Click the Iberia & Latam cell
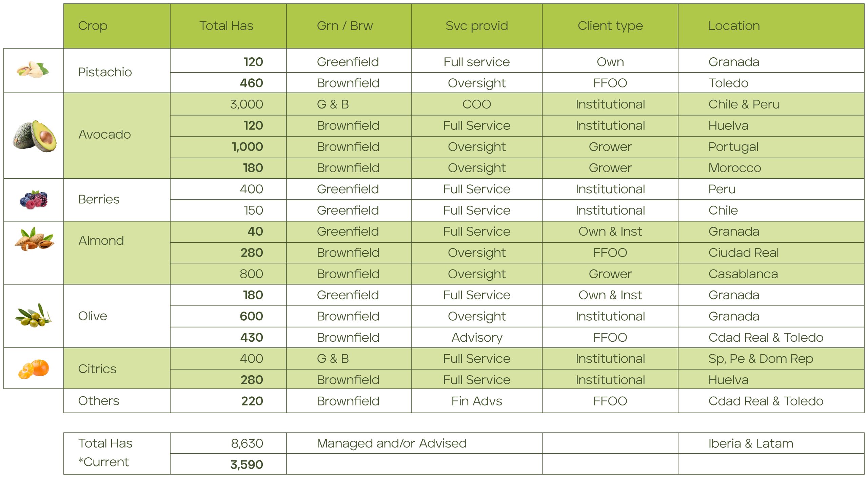 pyautogui.click(x=751, y=443)
